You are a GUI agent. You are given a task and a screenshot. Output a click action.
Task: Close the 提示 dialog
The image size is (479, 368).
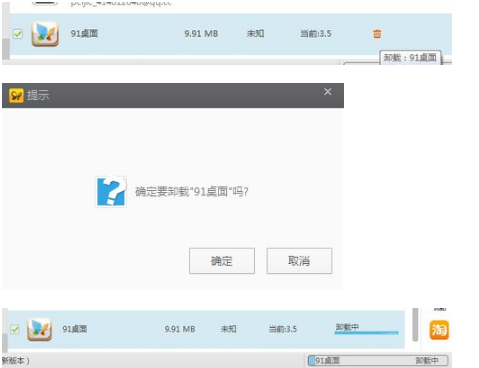click(x=328, y=92)
